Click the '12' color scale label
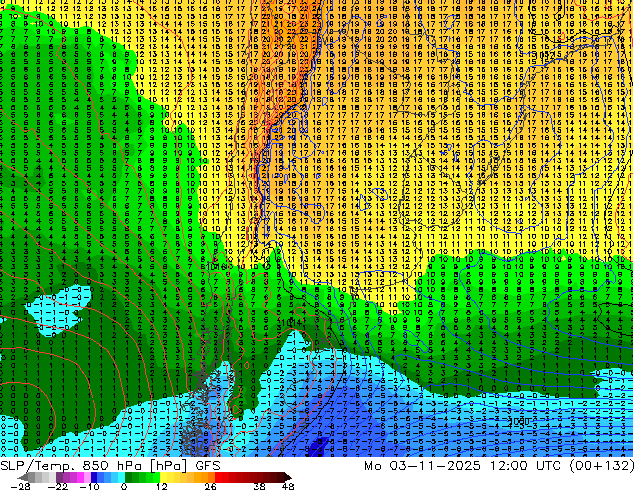Viewport: 634px width, 490px height. pos(162,486)
